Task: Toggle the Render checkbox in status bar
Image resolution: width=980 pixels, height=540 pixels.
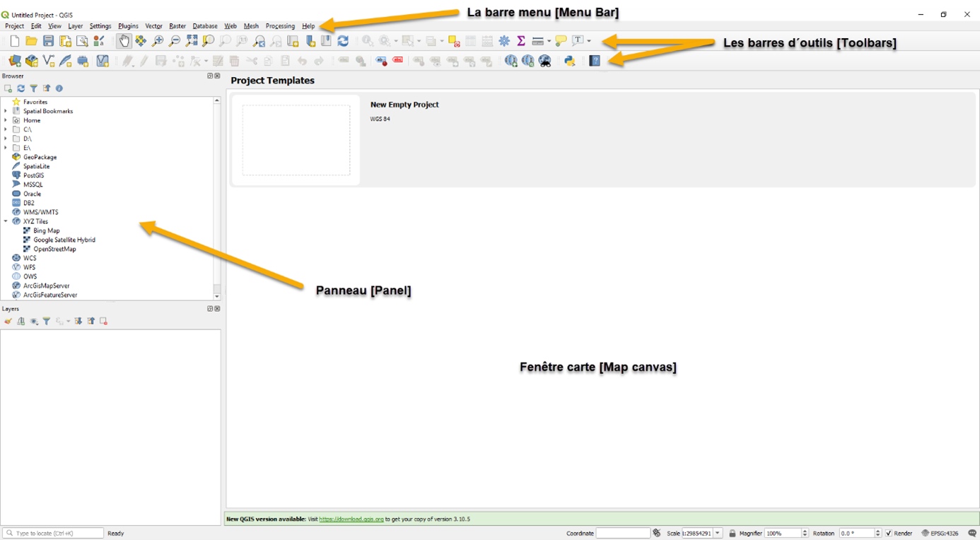Action: (x=889, y=533)
